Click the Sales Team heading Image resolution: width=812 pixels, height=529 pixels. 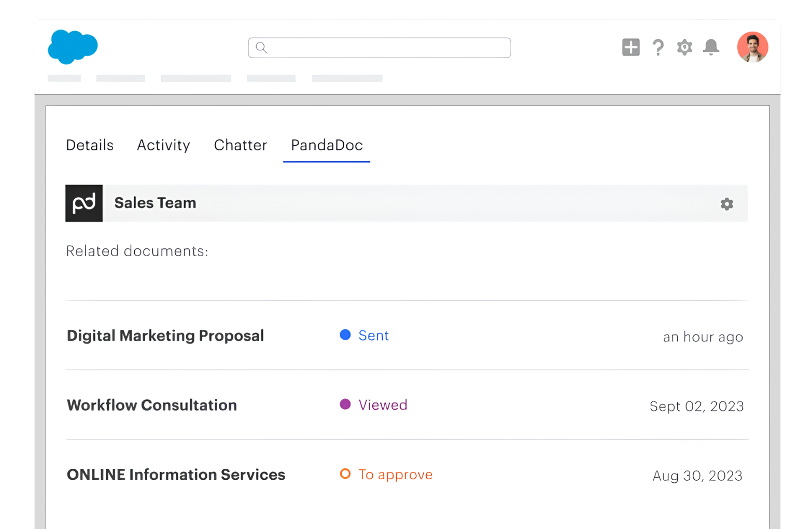[155, 203]
